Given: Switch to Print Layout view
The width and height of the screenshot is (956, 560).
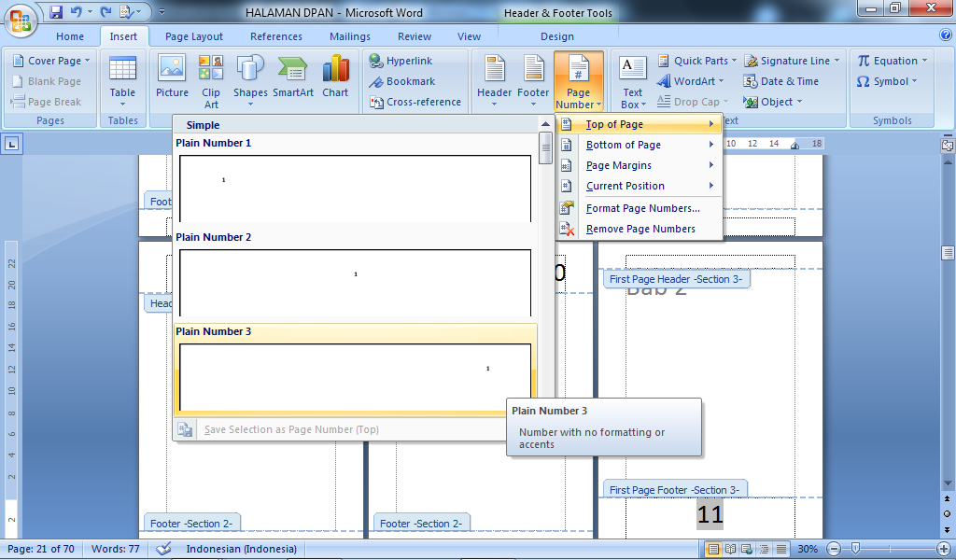Looking at the screenshot, I should [x=712, y=549].
